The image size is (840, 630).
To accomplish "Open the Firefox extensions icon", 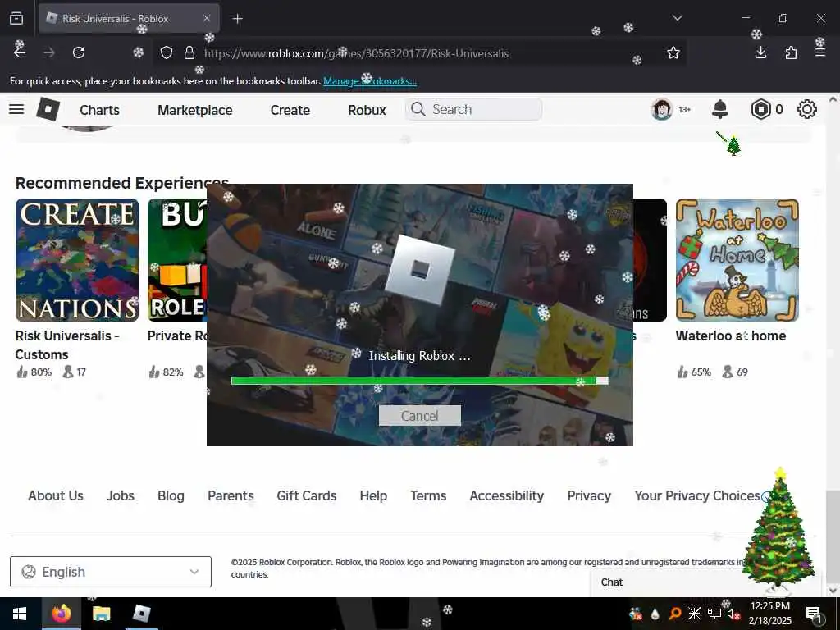I will click(791, 52).
